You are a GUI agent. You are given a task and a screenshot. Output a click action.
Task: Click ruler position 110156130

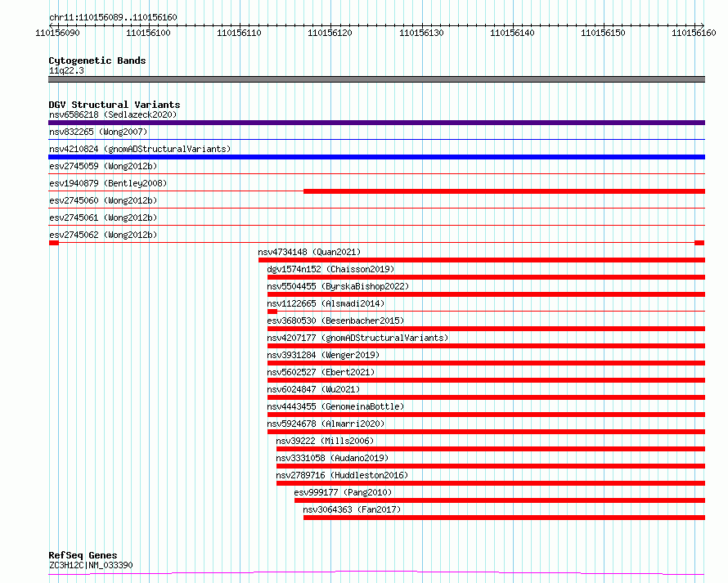(x=421, y=33)
